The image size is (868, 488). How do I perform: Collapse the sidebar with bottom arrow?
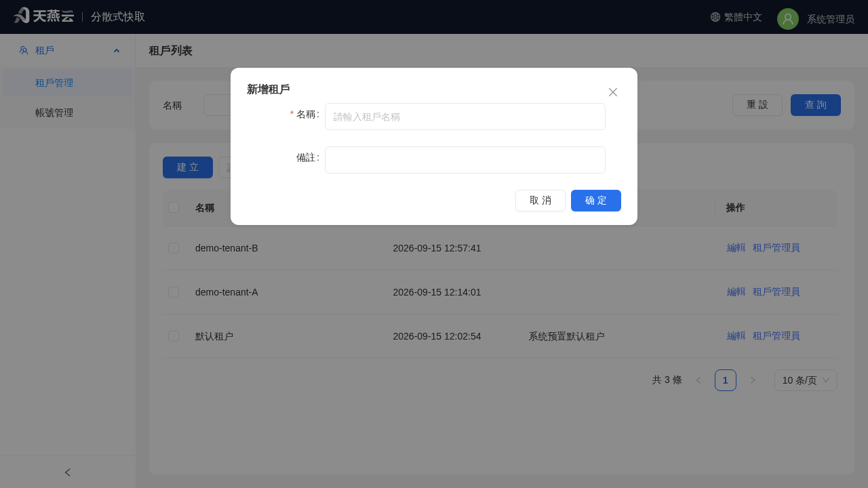point(68,472)
